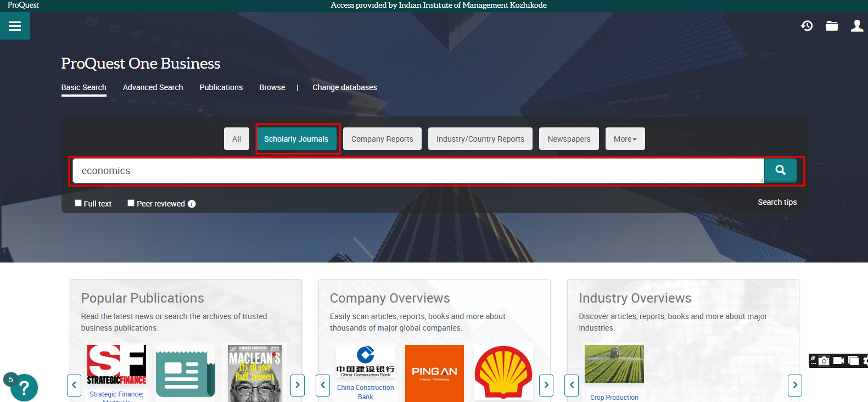Click the Peer reviewed info icon
This screenshot has width=868, height=402.
coord(192,204)
